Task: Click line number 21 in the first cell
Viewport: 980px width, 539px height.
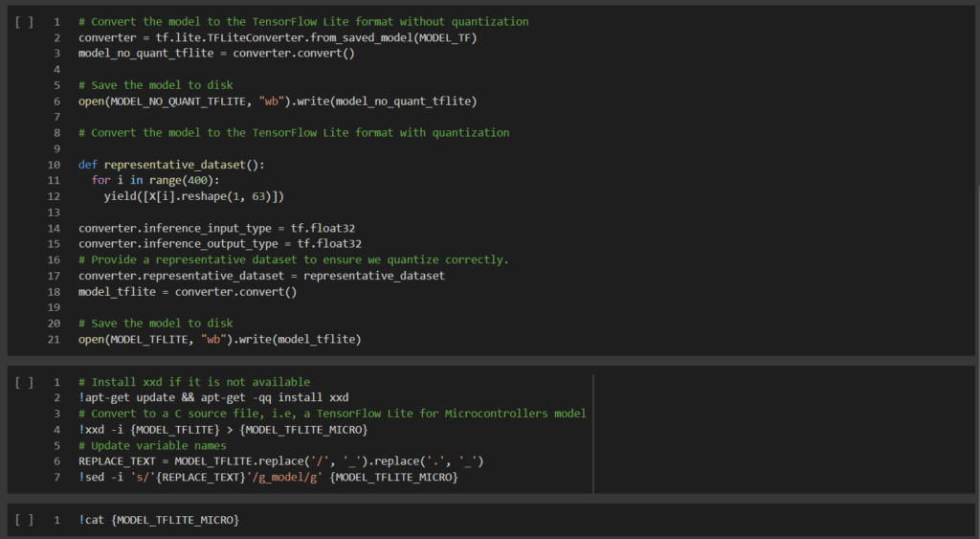Action: [54, 340]
